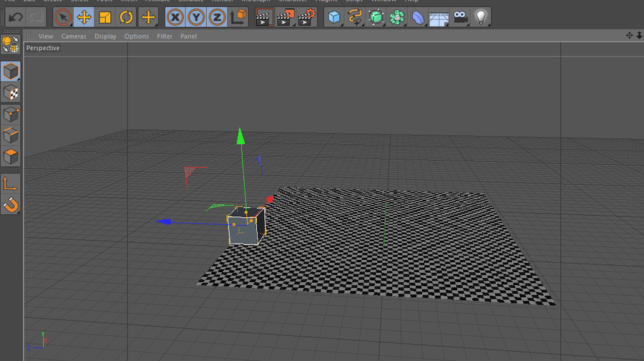644x361 pixels.
Task: Click the viewport zoom navigation icon
Action: (x=640, y=36)
